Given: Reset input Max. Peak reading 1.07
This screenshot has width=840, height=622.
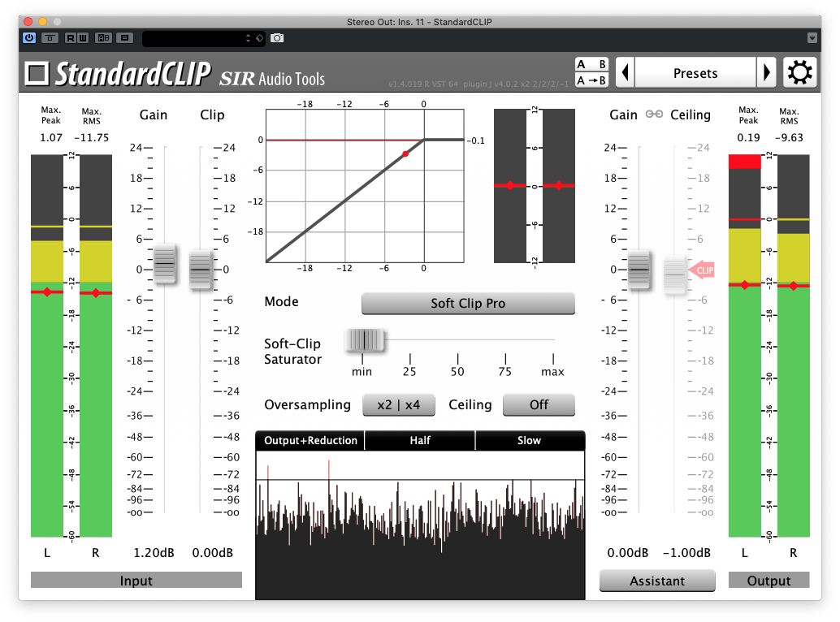Looking at the screenshot, I should pos(51,137).
